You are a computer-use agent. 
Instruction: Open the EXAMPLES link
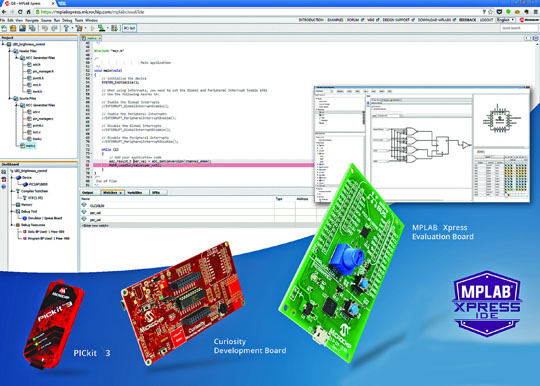tap(335, 20)
